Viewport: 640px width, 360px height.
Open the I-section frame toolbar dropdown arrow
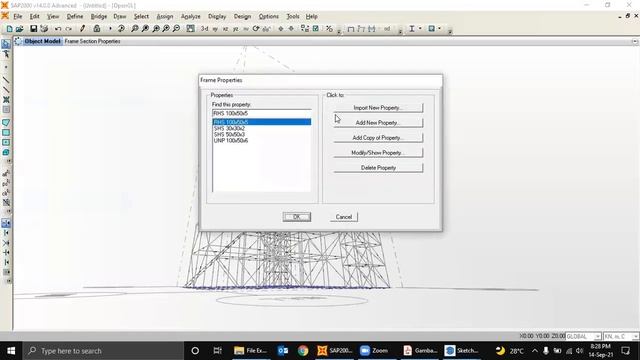coord(420,29)
